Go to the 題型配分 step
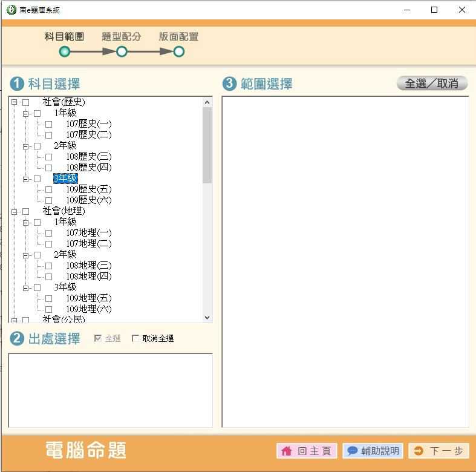Screen dimensions: 476x472 (122, 37)
